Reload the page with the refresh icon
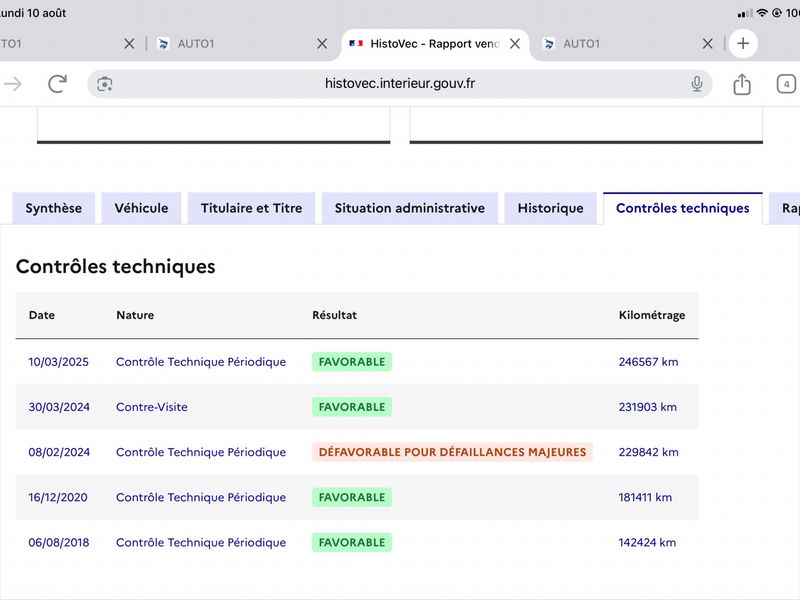Image resolution: width=800 pixels, height=600 pixels. click(57, 84)
